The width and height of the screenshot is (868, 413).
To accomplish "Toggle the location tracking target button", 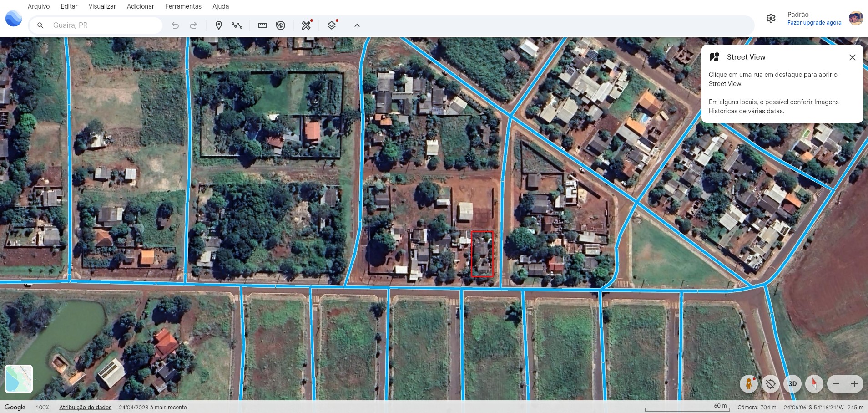I will (770, 384).
